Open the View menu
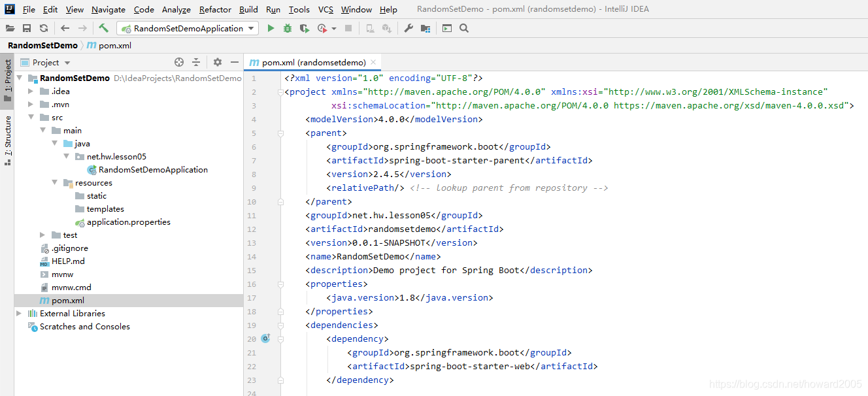Screen dimensions: 868x396 tap(75, 9)
